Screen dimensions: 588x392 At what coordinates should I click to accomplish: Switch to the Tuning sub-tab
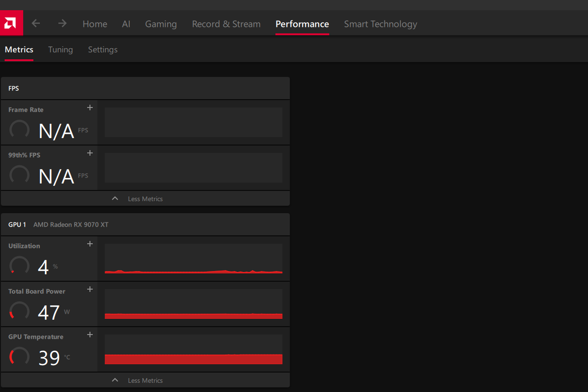tap(60, 50)
